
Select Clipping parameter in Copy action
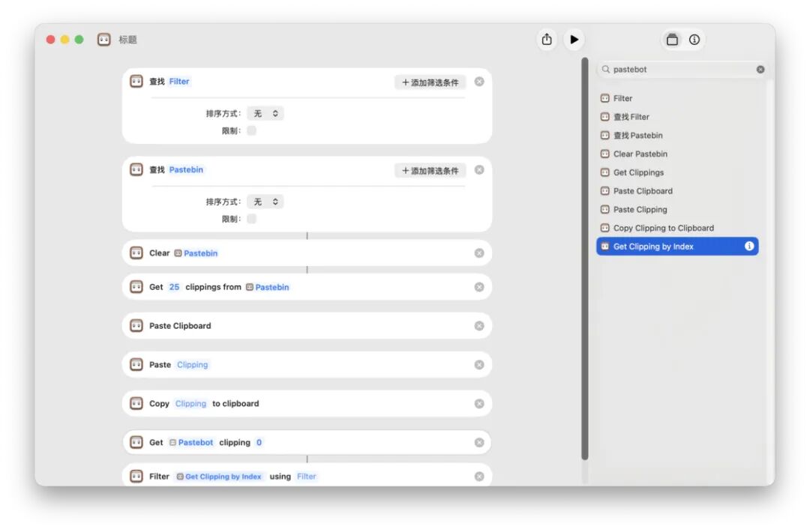(x=190, y=404)
